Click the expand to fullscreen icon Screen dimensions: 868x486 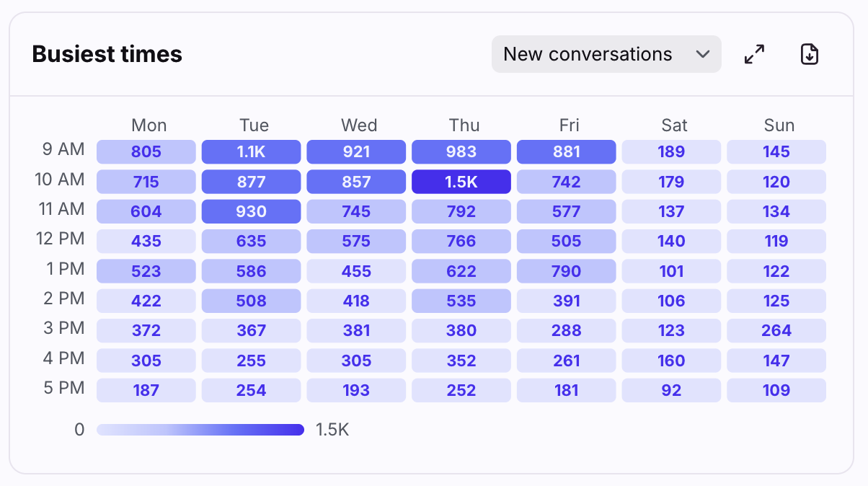pos(754,54)
